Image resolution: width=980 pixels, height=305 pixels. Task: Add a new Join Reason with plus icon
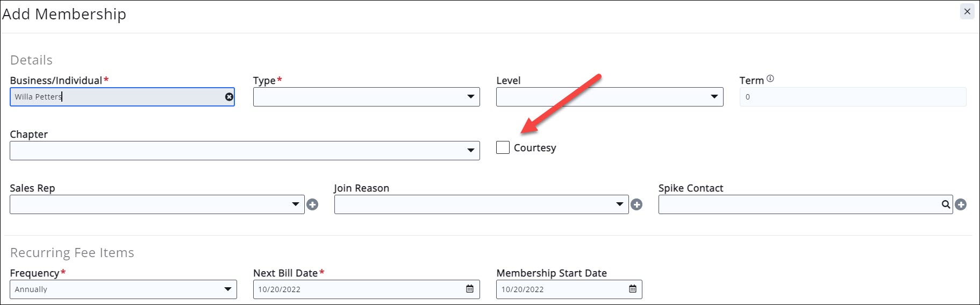(636, 204)
